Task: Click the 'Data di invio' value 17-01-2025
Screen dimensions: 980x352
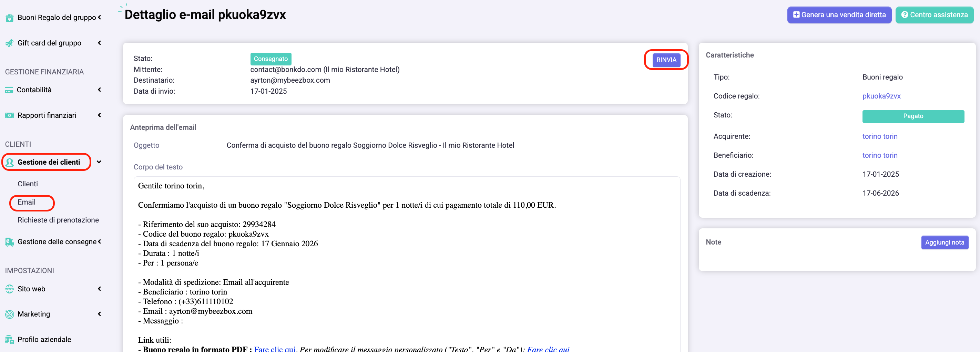Action: [268, 92]
